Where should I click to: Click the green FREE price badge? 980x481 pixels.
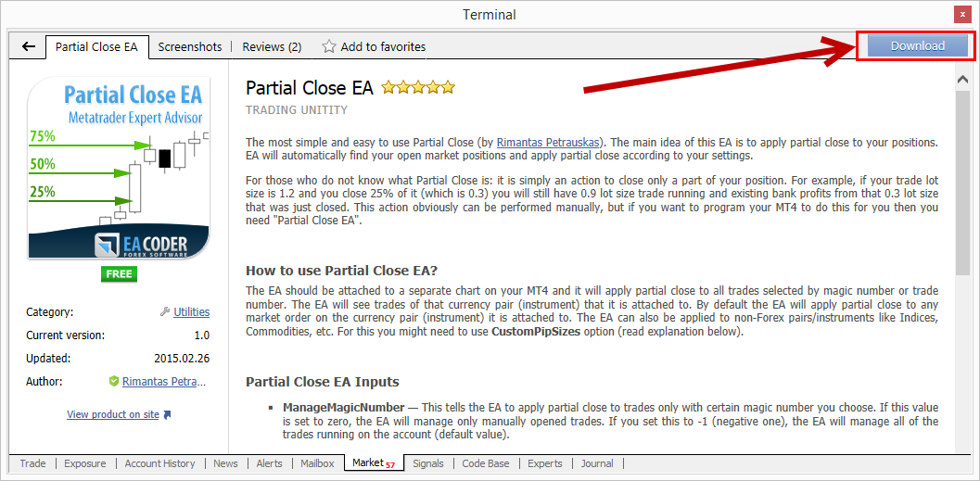click(119, 274)
